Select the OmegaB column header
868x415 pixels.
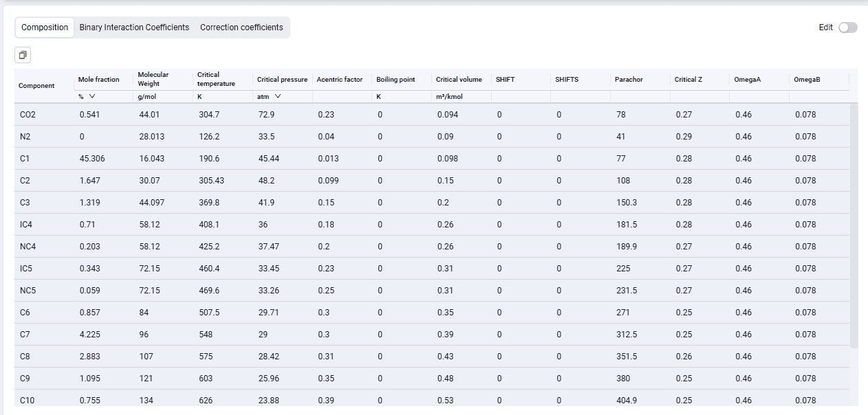click(807, 80)
